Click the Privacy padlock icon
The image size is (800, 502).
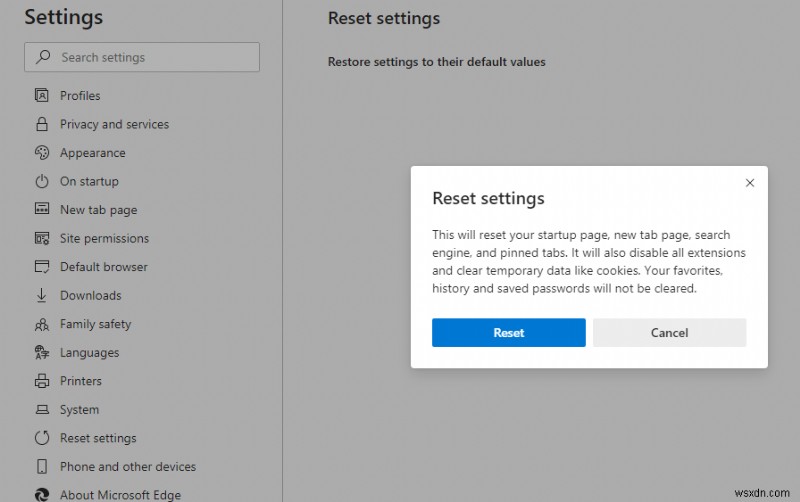coord(42,124)
